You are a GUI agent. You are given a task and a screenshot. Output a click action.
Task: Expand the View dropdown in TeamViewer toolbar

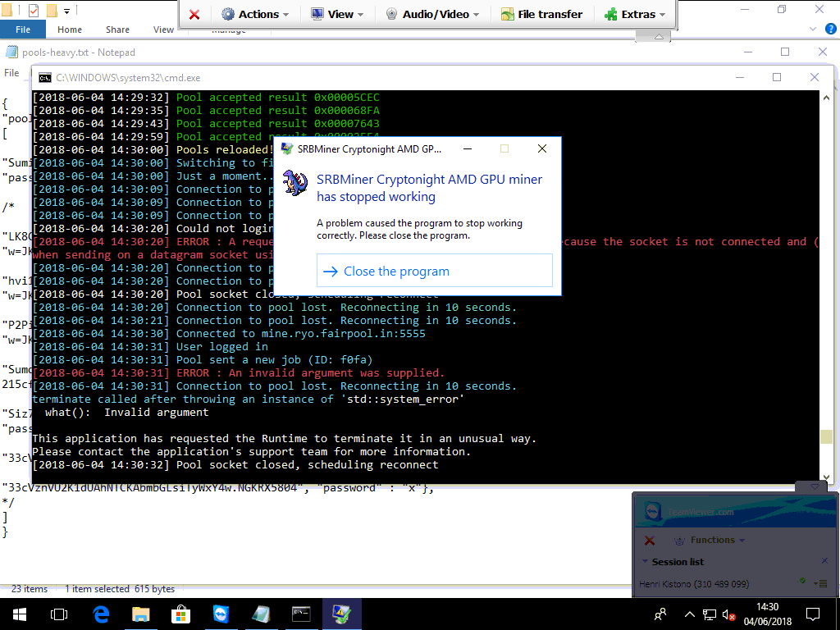(x=337, y=15)
